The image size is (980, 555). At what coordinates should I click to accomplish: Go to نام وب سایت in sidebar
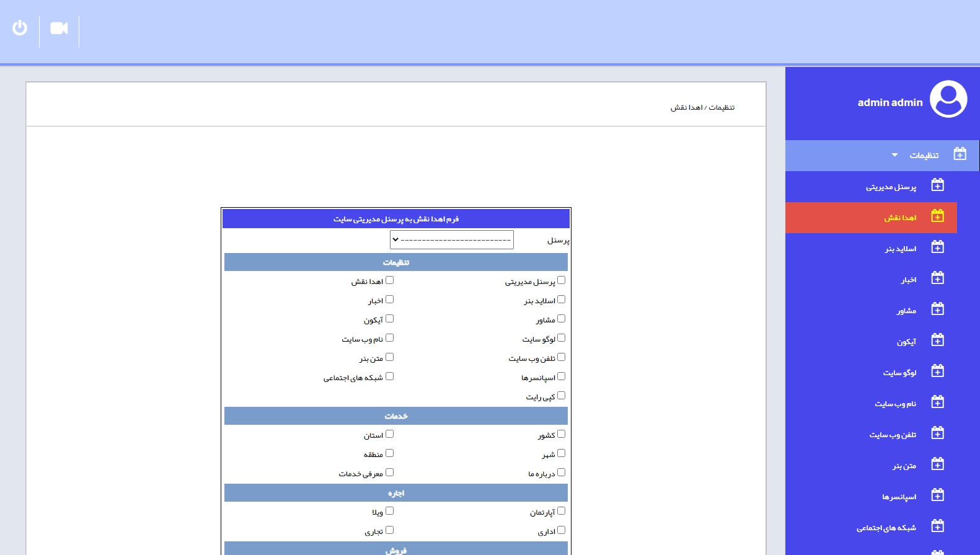(x=895, y=404)
